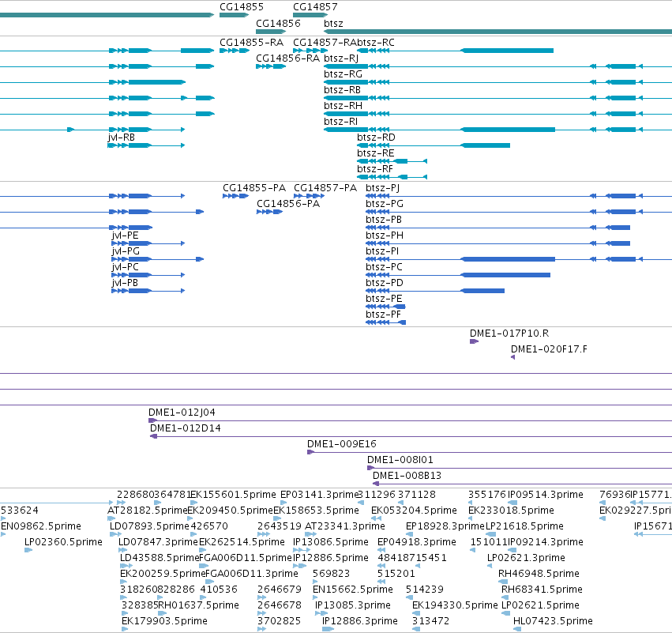Viewport: 672px width, 633px height.
Task: Click the btsz-RF transcript label
Action: [374, 169]
